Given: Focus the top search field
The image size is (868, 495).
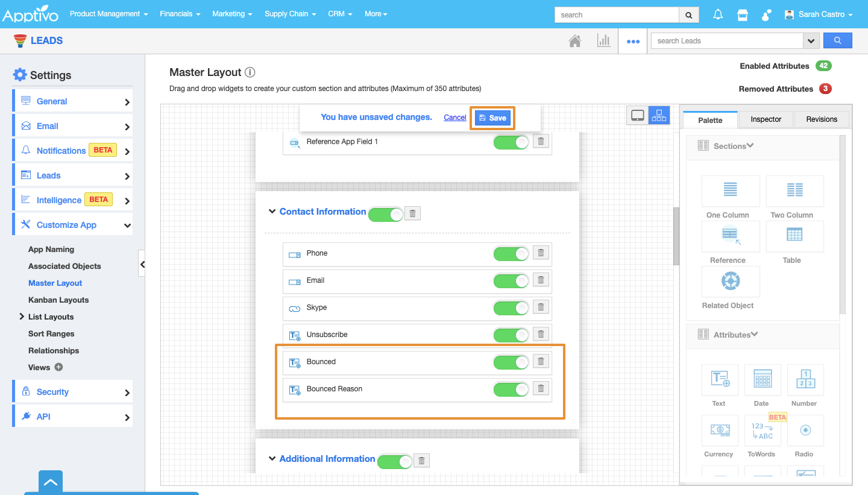Looking at the screenshot, I should click(x=616, y=15).
